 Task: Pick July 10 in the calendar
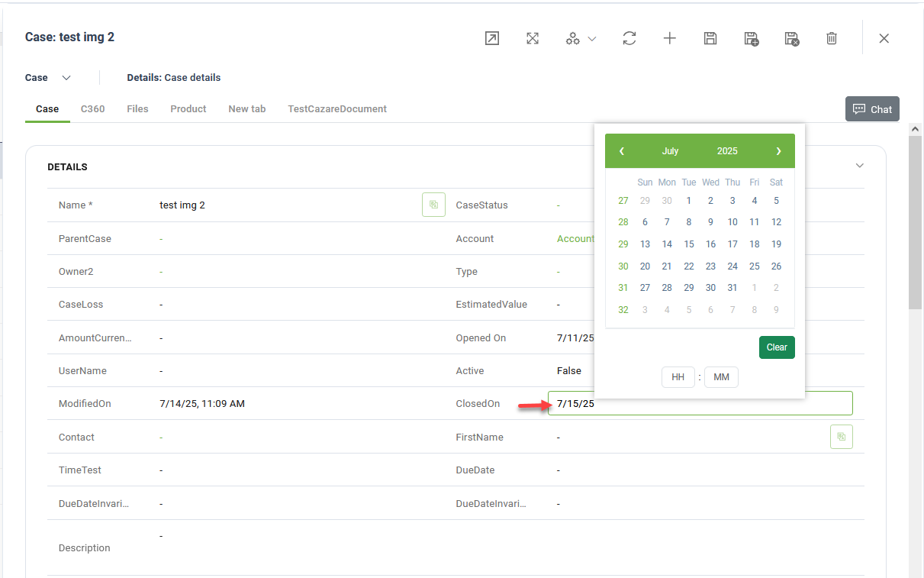[732, 222]
